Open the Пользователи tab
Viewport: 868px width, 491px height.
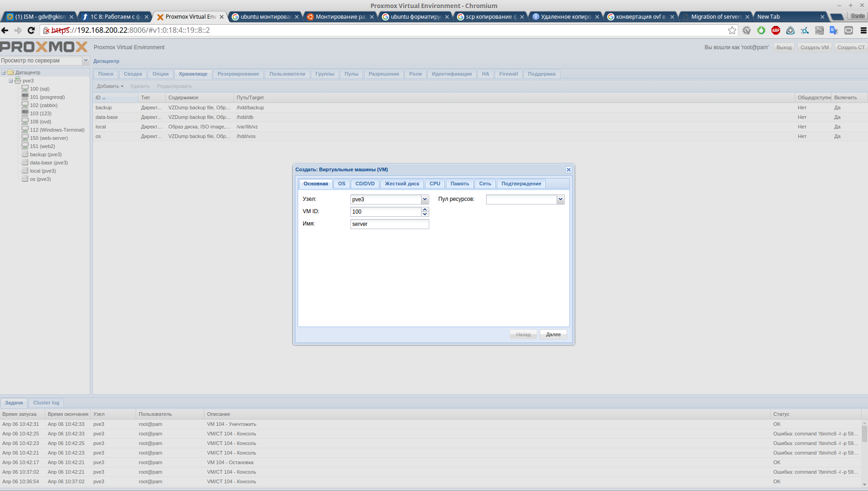coord(287,74)
